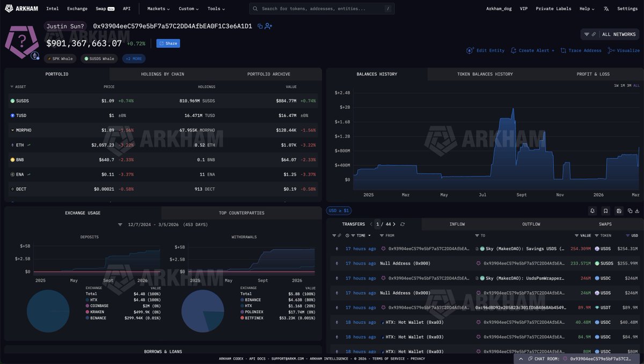Switch to OUTFLOW tab
Image resolution: width=644 pixels, height=364 pixels.
(531, 224)
